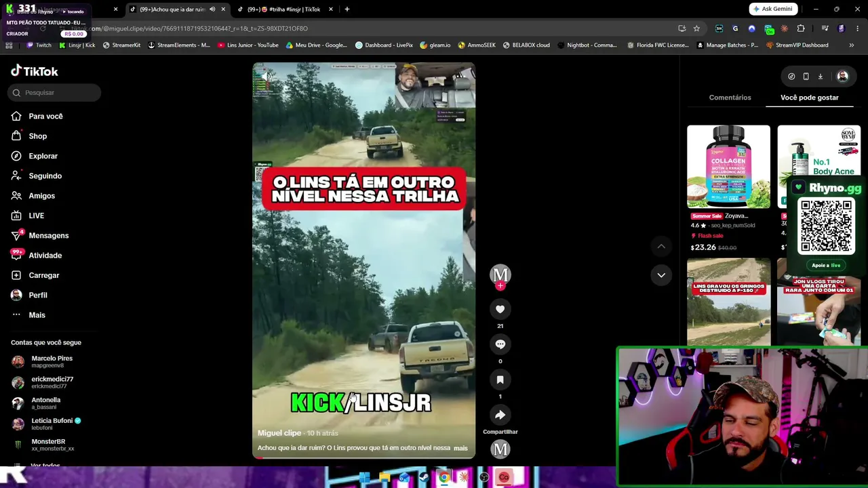
Task: Open Chrome media controls icon
Action: [825, 28]
